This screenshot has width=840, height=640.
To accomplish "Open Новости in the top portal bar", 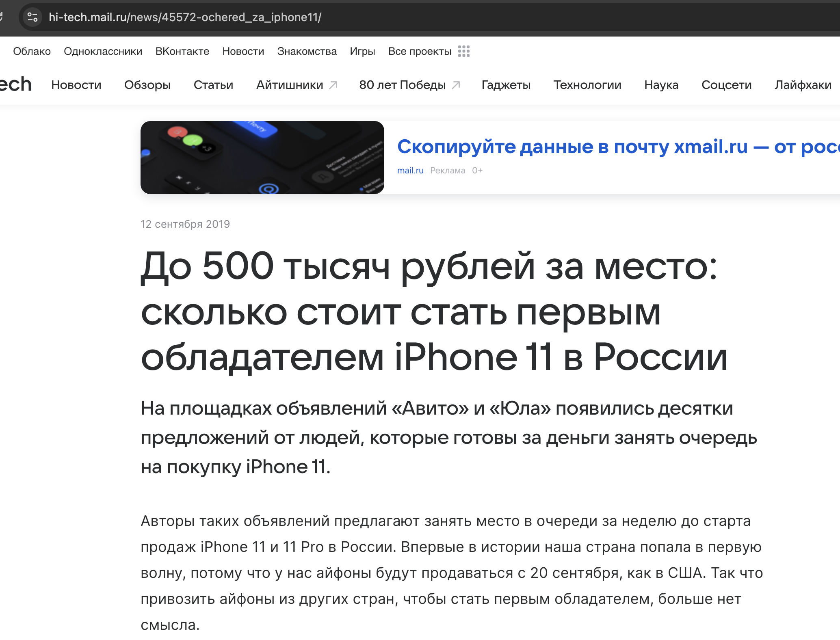I will [243, 51].
